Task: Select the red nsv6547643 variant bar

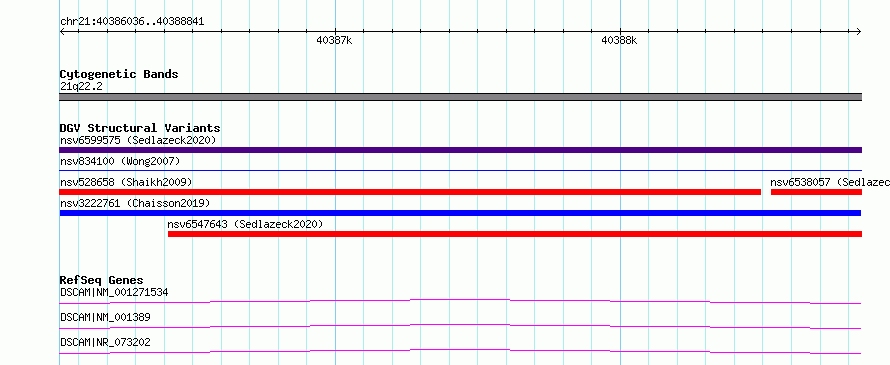Action: point(515,234)
